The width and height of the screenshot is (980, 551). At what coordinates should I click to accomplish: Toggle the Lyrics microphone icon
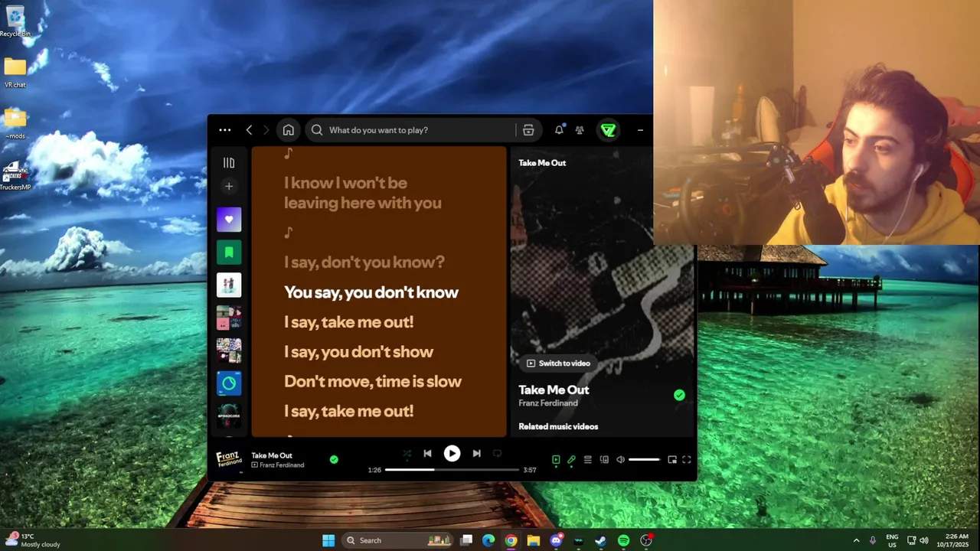coord(571,460)
